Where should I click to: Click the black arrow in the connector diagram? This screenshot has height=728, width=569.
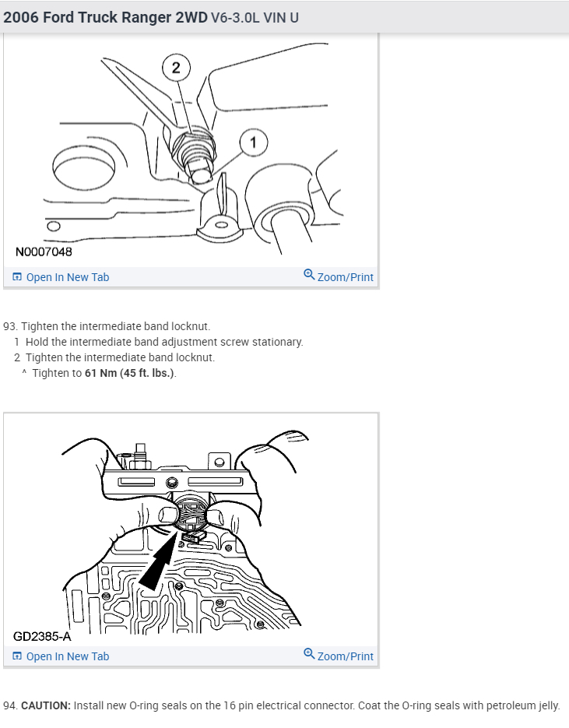point(157,563)
